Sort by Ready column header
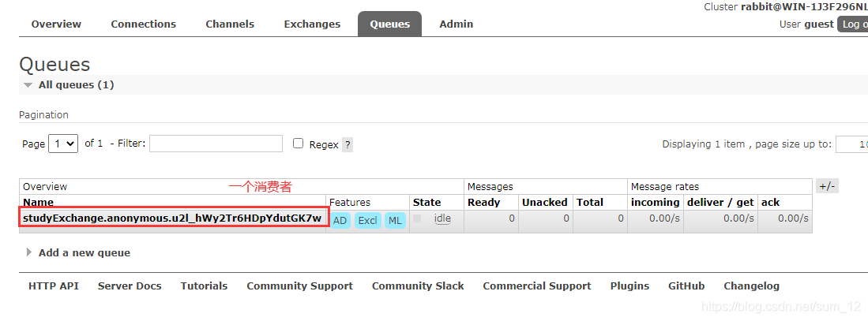Screen dimensions: 868x321 pyautogui.click(x=484, y=202)
